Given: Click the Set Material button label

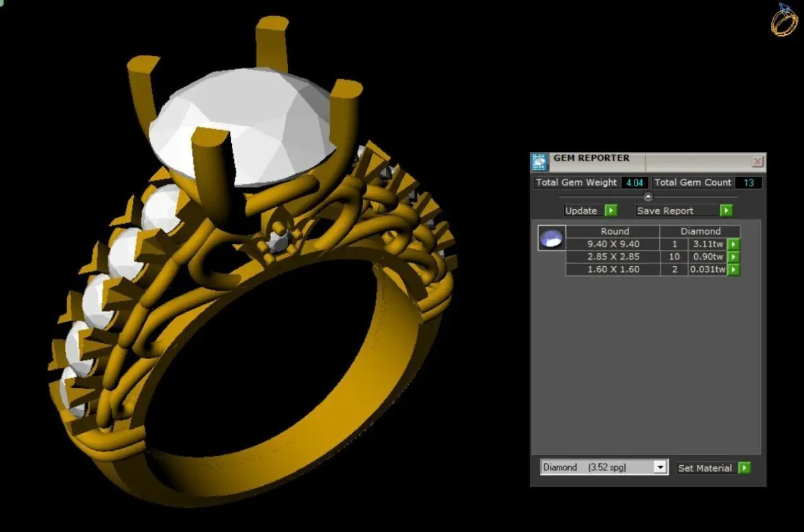Looking at the screenshot, I should point(705,468).
